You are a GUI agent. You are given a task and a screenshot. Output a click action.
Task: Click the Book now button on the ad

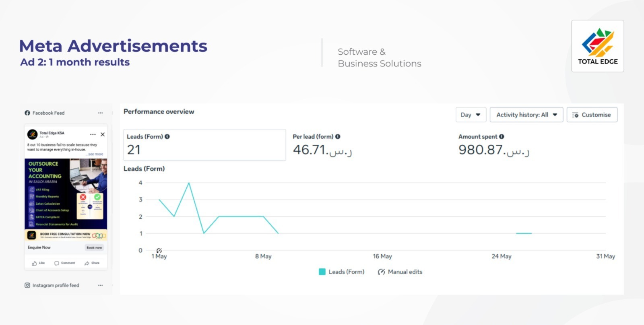(x=94, y=248)
